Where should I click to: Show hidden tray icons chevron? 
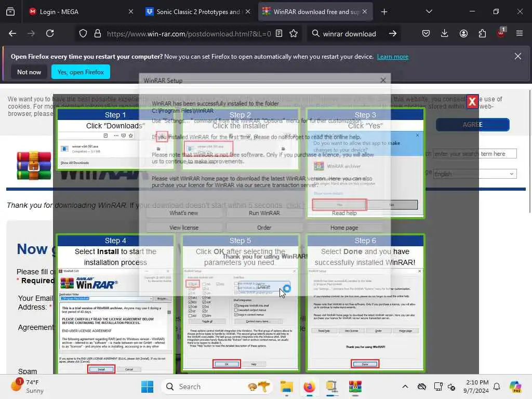405,387
